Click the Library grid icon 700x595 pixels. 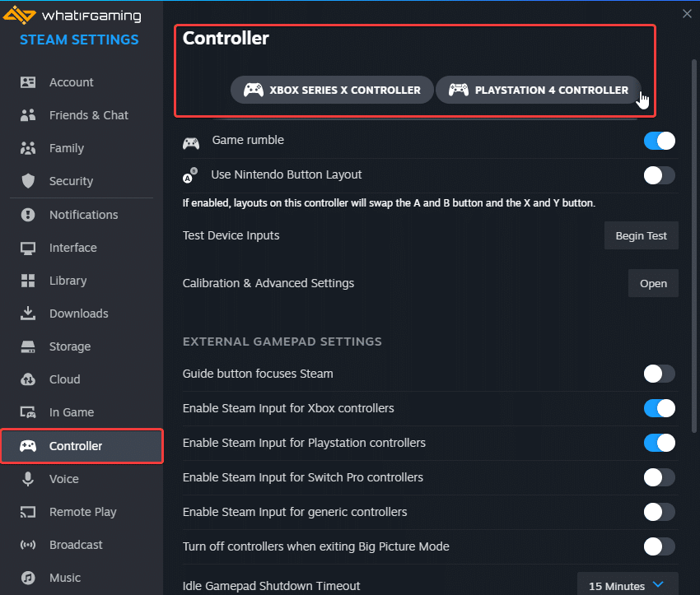click(x=28, y=281)
